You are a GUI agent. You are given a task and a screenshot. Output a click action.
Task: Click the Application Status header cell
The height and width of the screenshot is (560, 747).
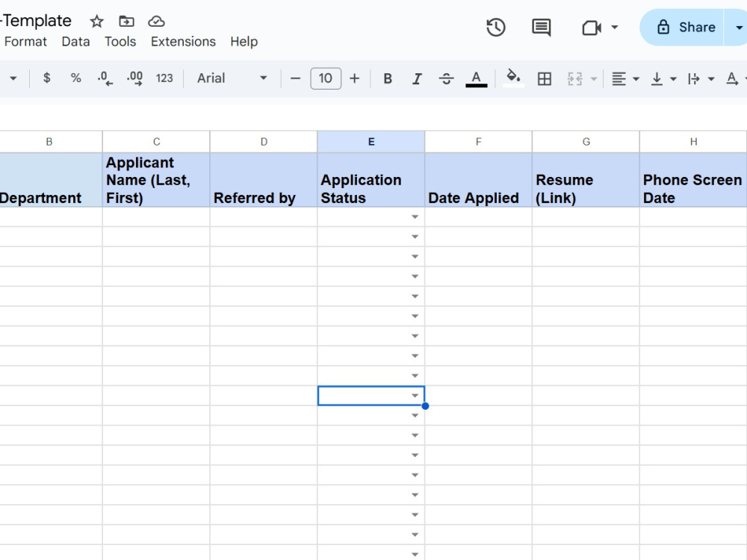click(371, 180)
